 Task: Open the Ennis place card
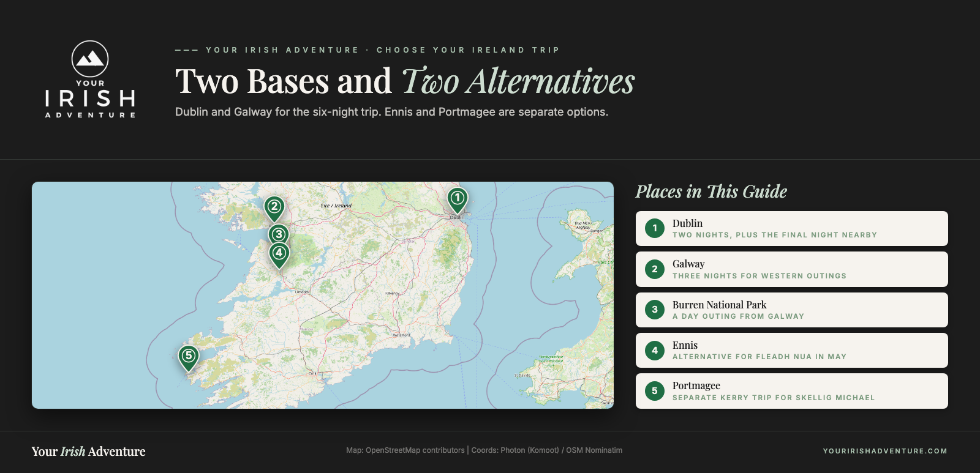792,350
